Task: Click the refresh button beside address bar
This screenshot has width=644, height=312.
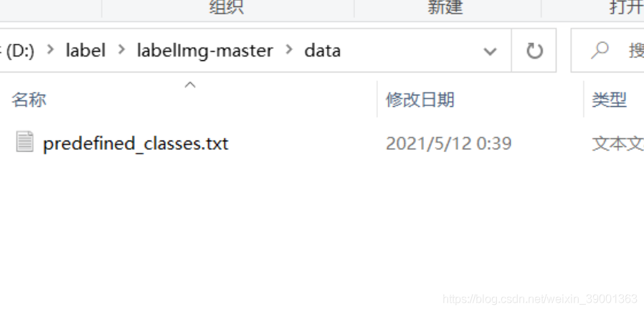Action: pos(534,51)
